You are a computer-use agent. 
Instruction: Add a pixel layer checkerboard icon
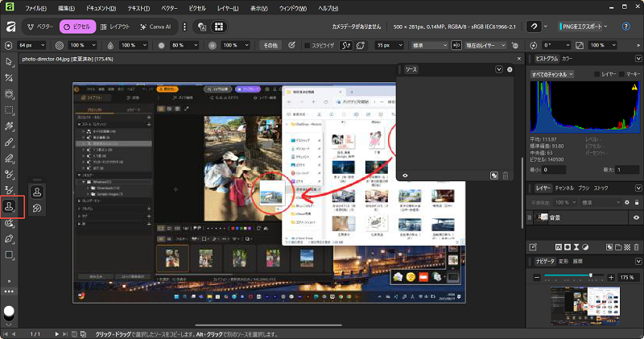click(627, 247)
